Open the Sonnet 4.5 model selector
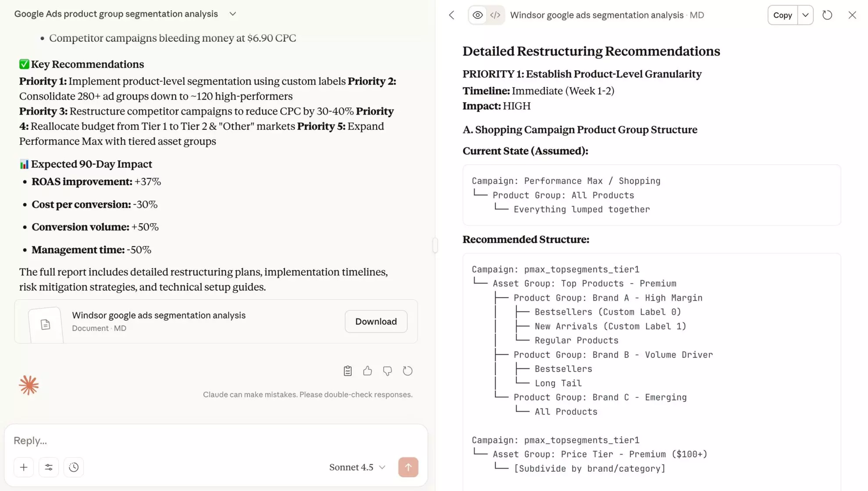868x491 pixels. click(x=357, y=467)
